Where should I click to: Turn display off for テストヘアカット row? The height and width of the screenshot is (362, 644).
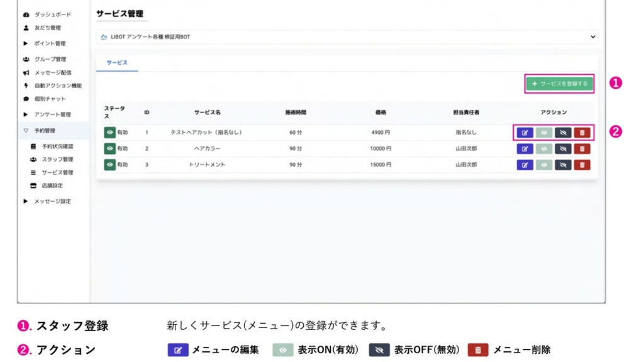(x=563, y=133)
